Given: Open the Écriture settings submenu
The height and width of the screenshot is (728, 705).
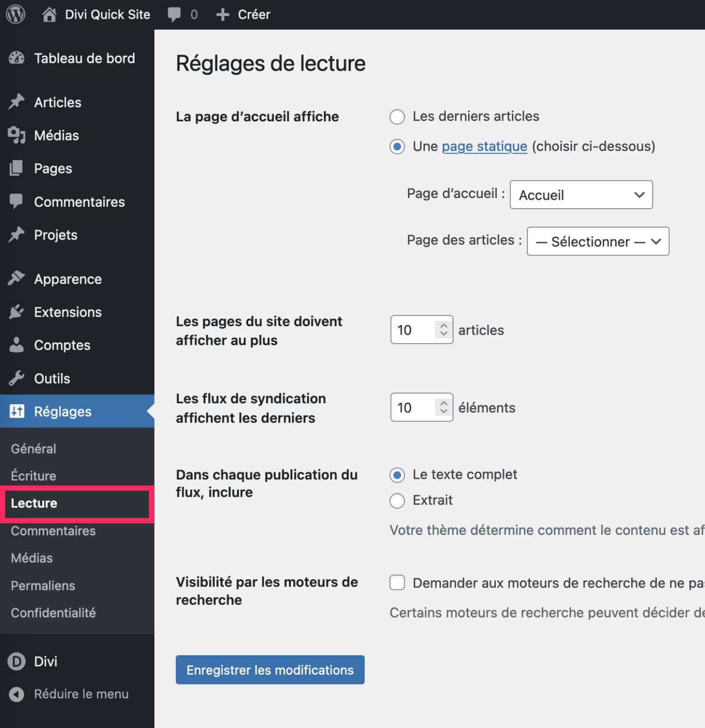Looking at the screenshot, I should [33, 476].
